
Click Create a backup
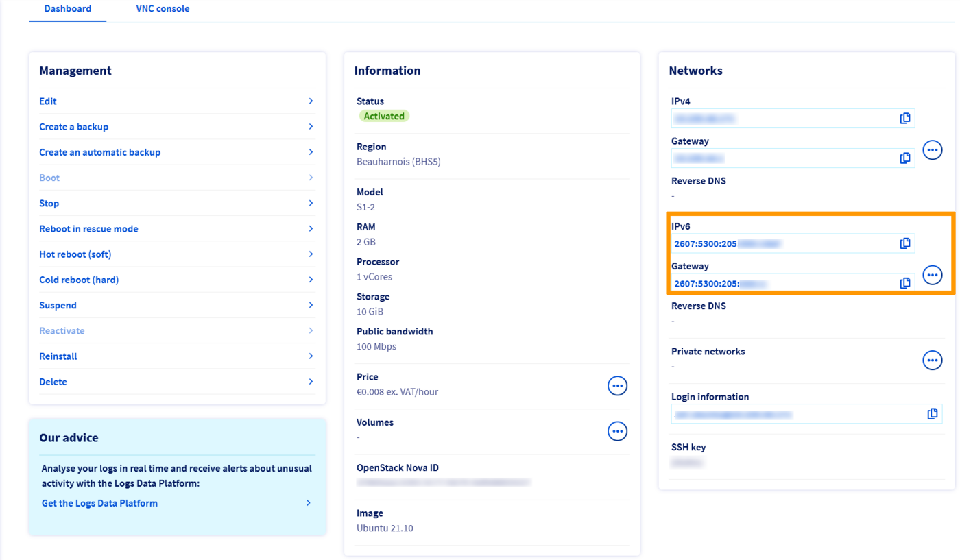click(74, 127)
